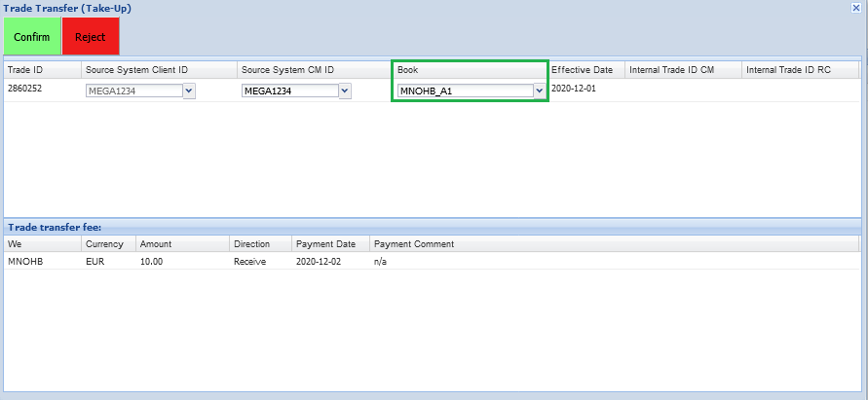
Task: Click the red Reject button
Action: [91, 37]
